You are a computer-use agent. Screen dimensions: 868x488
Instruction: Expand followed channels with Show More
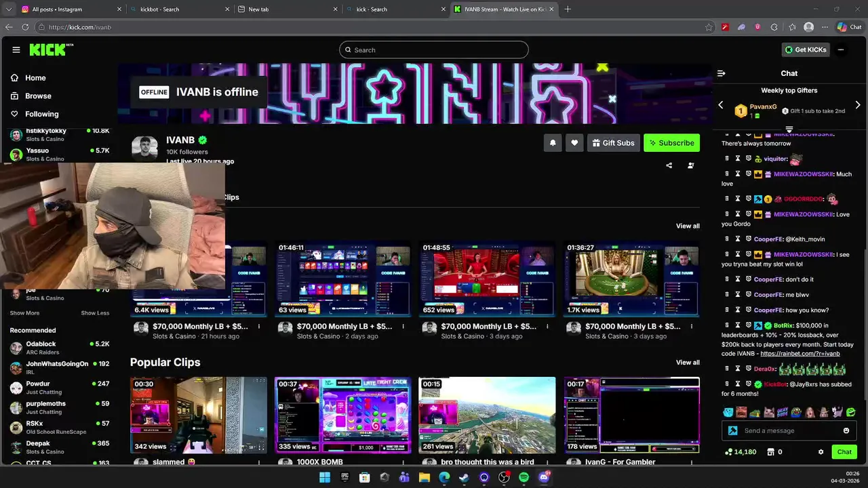(x=24, y=313)
